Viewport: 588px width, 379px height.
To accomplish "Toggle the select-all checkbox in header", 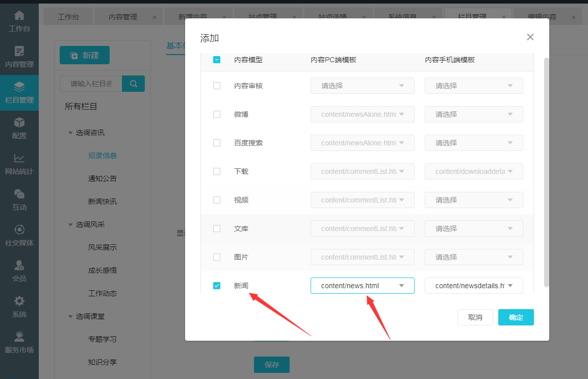I will click(217, 60).
